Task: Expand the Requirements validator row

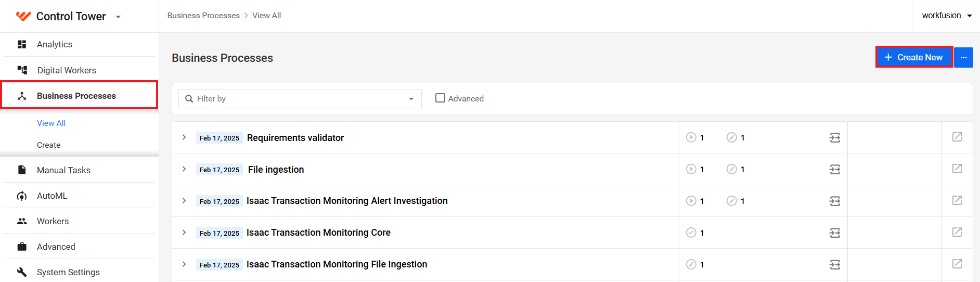Action: (x=184, y=137)
